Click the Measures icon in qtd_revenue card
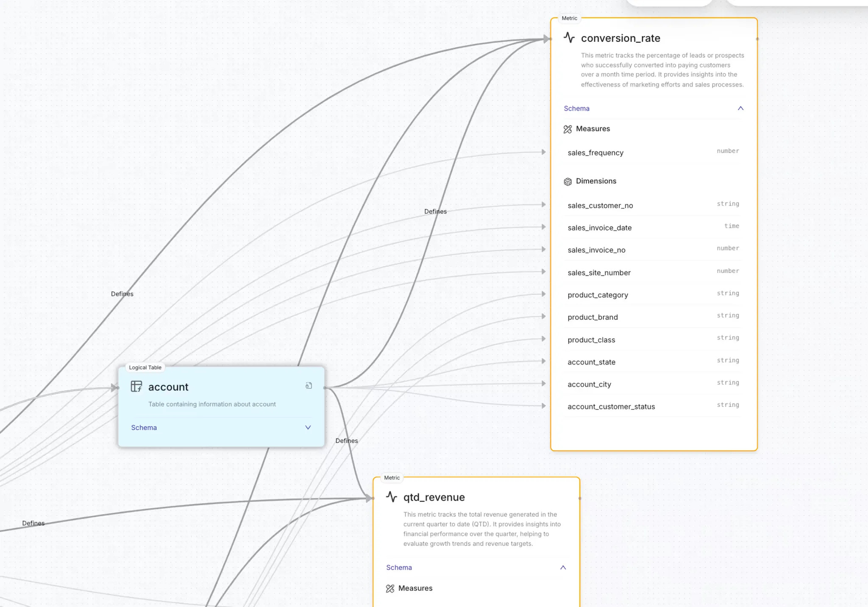 point(390,588)
